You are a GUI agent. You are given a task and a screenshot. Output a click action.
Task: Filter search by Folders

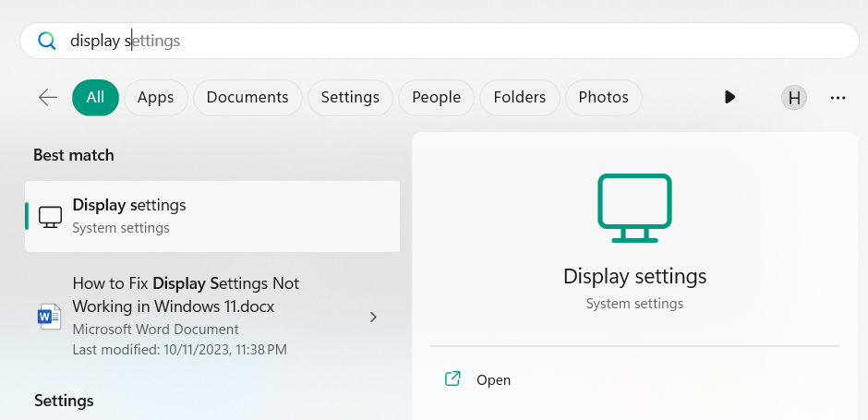(519, 97)
